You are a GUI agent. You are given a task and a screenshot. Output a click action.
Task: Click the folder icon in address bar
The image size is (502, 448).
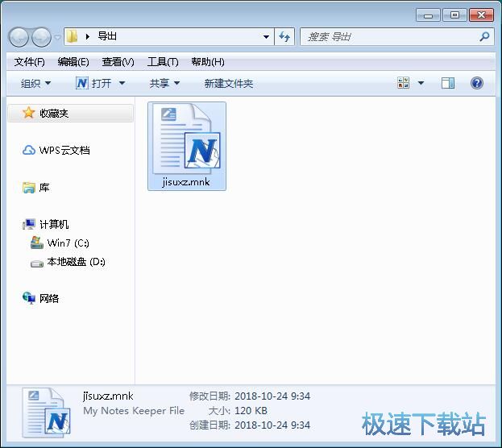point(72,36)
